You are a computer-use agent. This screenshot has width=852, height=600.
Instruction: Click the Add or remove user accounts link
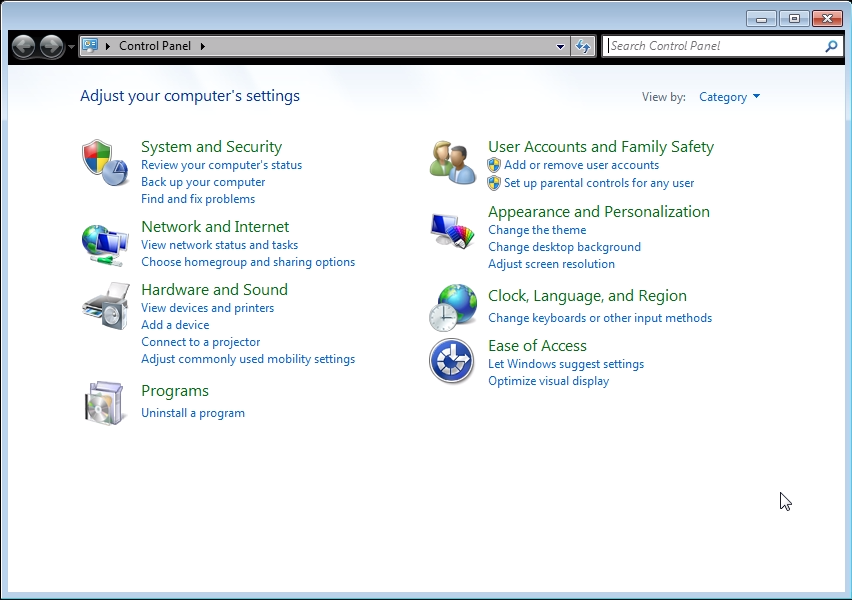pyautogui.click(x=581, y=165)
